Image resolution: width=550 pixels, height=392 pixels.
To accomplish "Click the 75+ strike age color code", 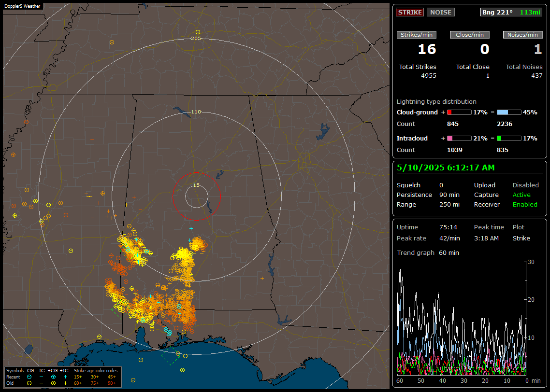I will click(x=95, y=383).
